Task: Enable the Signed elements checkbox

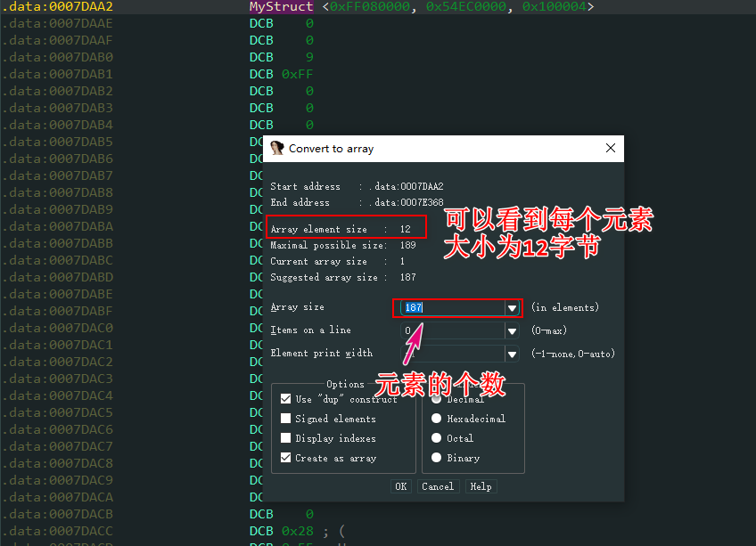Action: point(286,419)
